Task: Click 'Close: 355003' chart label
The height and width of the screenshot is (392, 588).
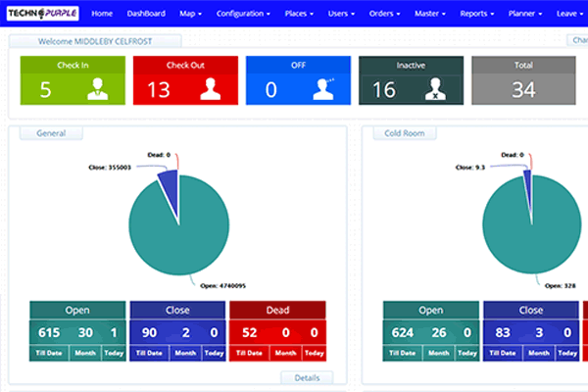Action: point(110,168)
